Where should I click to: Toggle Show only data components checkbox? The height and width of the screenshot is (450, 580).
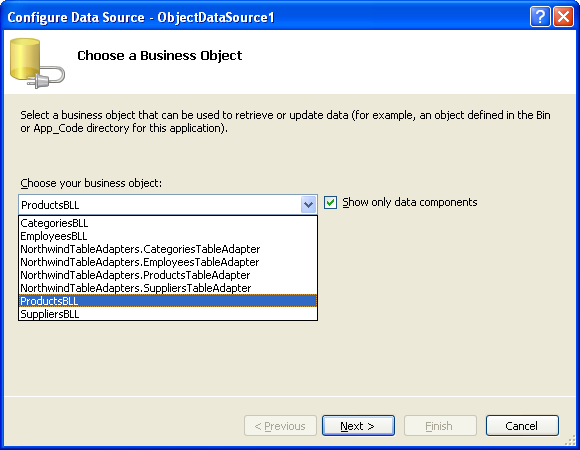coord(330,203)
